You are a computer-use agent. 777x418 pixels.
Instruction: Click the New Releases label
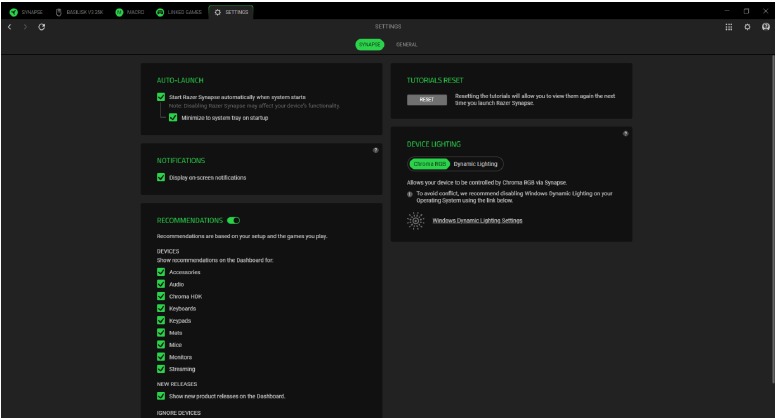[x=177, y=384]
